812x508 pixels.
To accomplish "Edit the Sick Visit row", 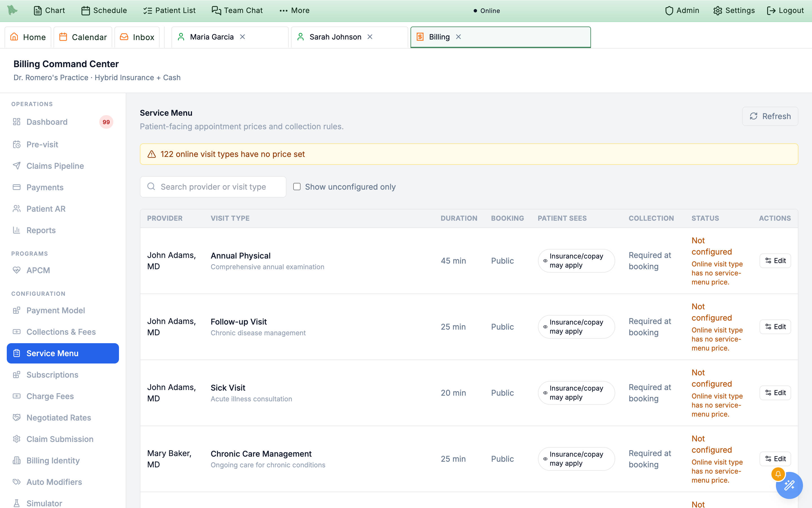I will click(775, 393).
